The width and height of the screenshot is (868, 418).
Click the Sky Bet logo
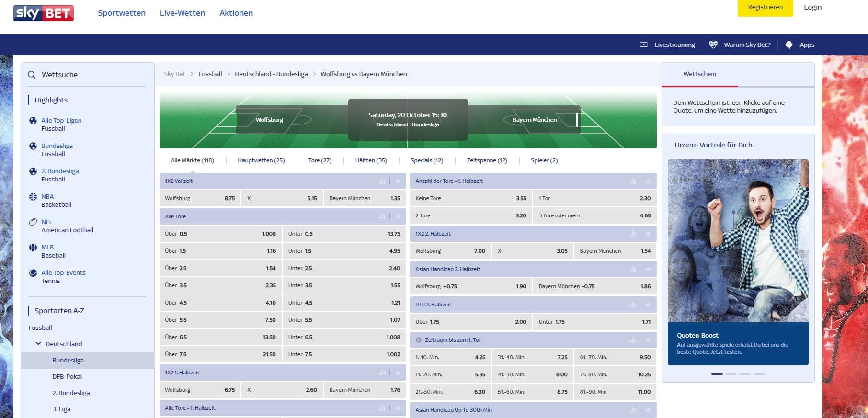point(44,13)
